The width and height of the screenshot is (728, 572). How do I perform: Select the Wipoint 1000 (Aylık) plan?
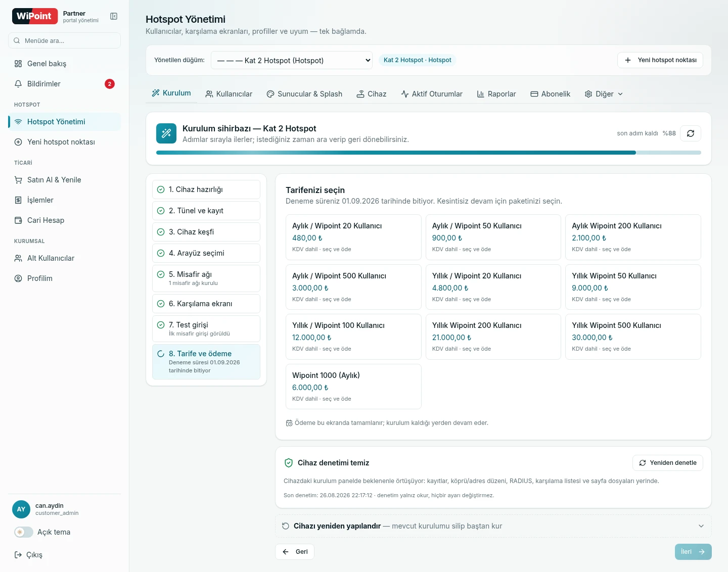coord(353,387)
